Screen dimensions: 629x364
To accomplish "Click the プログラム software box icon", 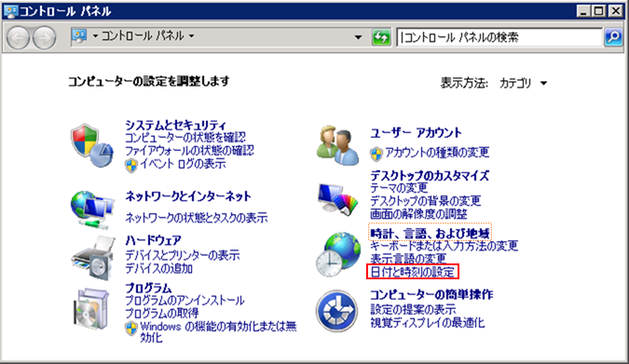I will click(x=91, y=309).
